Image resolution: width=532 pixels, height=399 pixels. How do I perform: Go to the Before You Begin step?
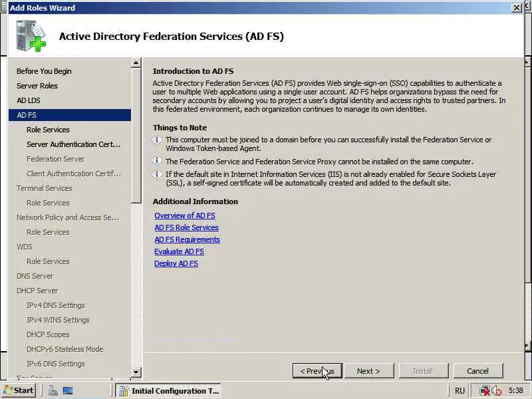click(44, 71)
